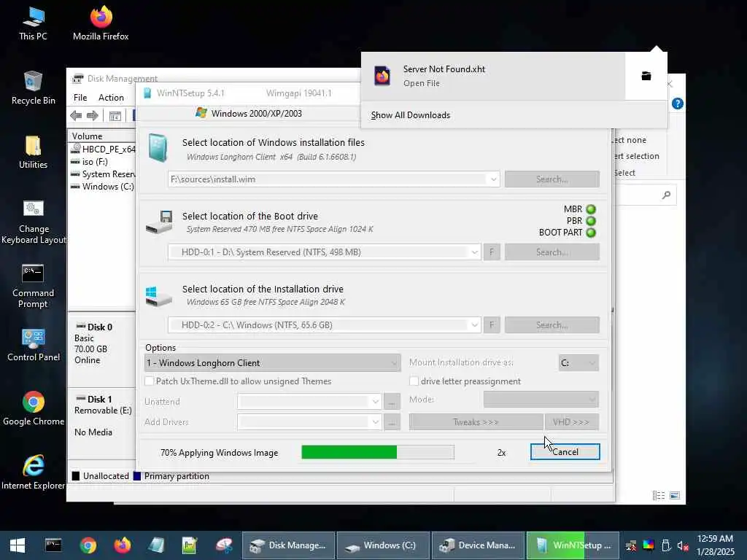The width and height of the screenshot is (747, 560).
Task: Click the blue Primary partition legend swatch
Action: coord(136,475)
